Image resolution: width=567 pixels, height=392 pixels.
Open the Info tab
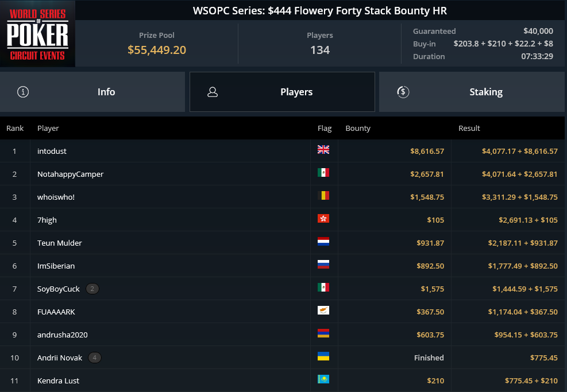coord(92,92)
